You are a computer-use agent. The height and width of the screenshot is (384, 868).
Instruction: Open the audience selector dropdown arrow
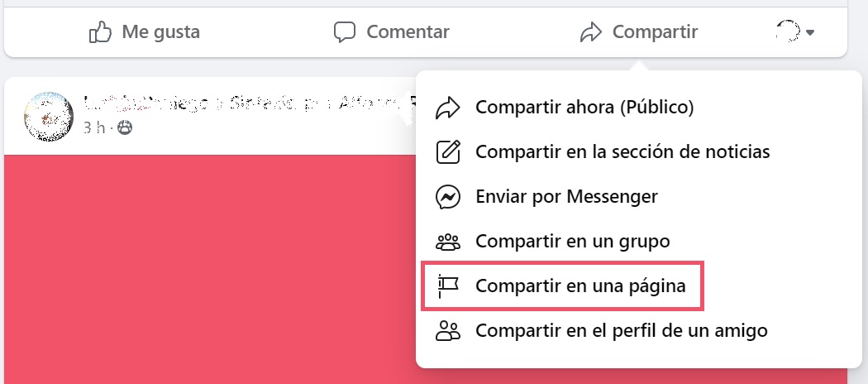[x=810, y=32]
